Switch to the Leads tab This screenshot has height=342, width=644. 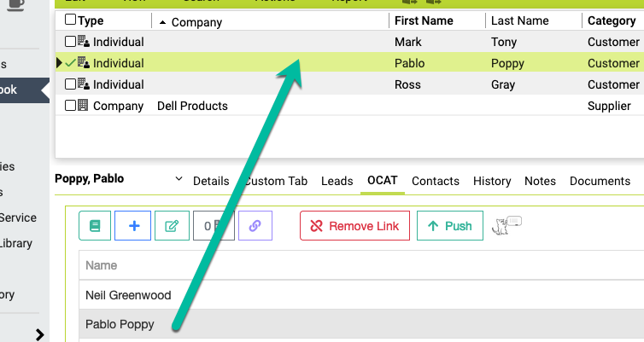point(337,181)
